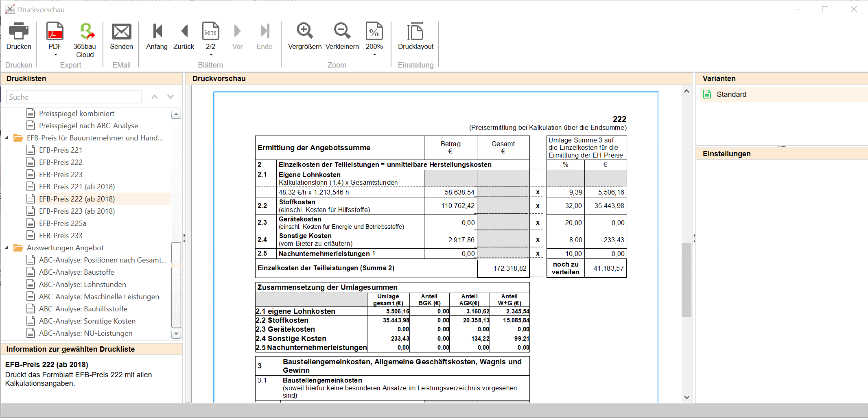Zoom in with Vergrößern magnifier

[305, 32]
